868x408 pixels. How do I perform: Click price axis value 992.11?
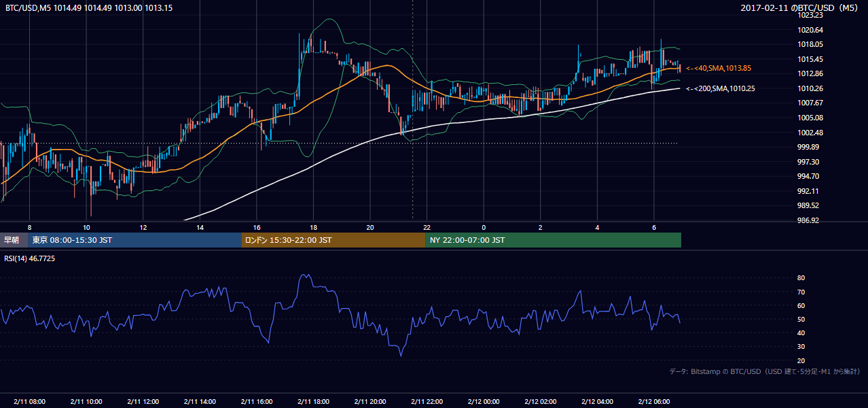(x=810, y=191)
